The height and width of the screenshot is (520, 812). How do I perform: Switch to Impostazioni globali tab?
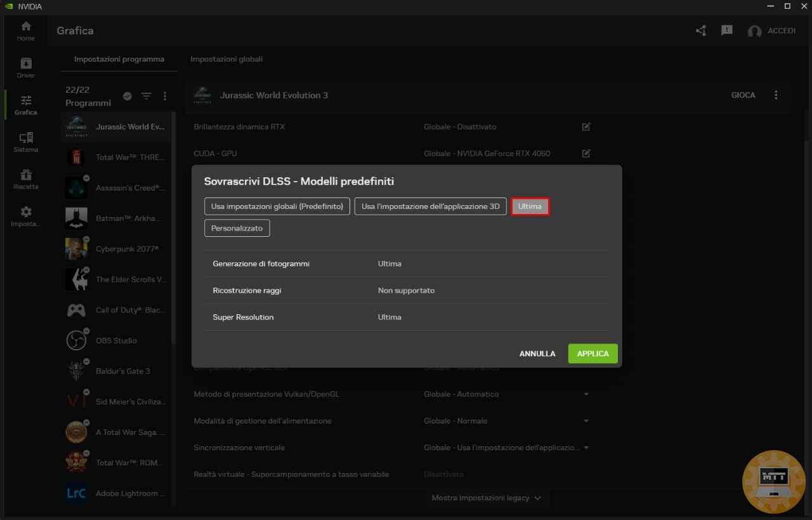click(x=226, y=59)
